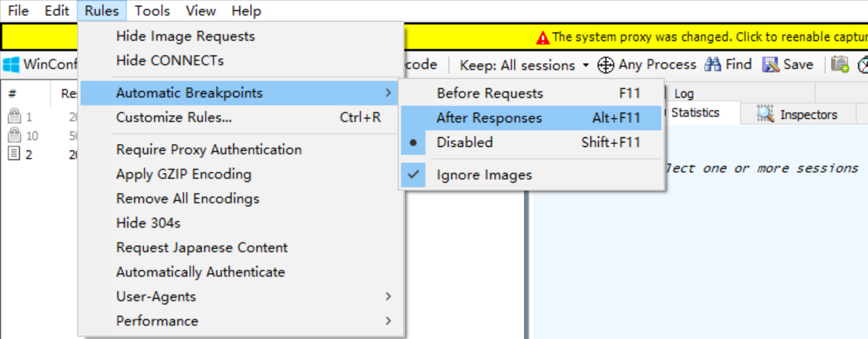
Task: Click Hide Image Requests in Rules menu
Action: (185, 36)
